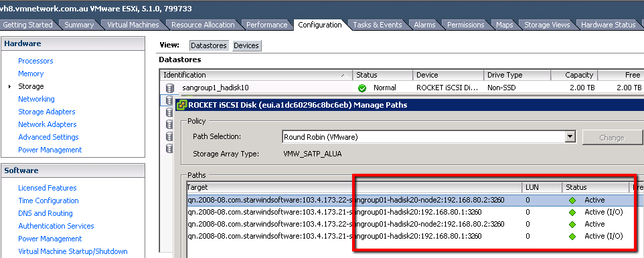The width and height of the screenshot is (644, 258).
Task: Open DNS and Routing link
Action: (45, 213)
